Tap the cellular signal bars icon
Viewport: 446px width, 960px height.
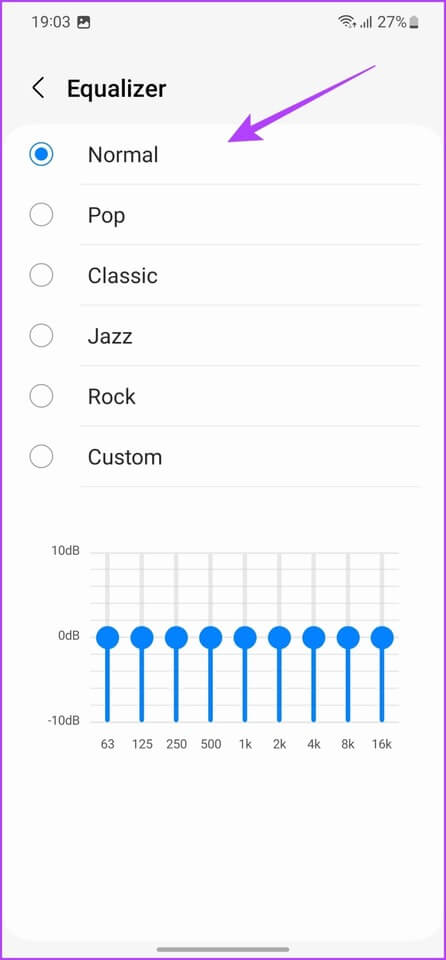[x=366, y=23]
